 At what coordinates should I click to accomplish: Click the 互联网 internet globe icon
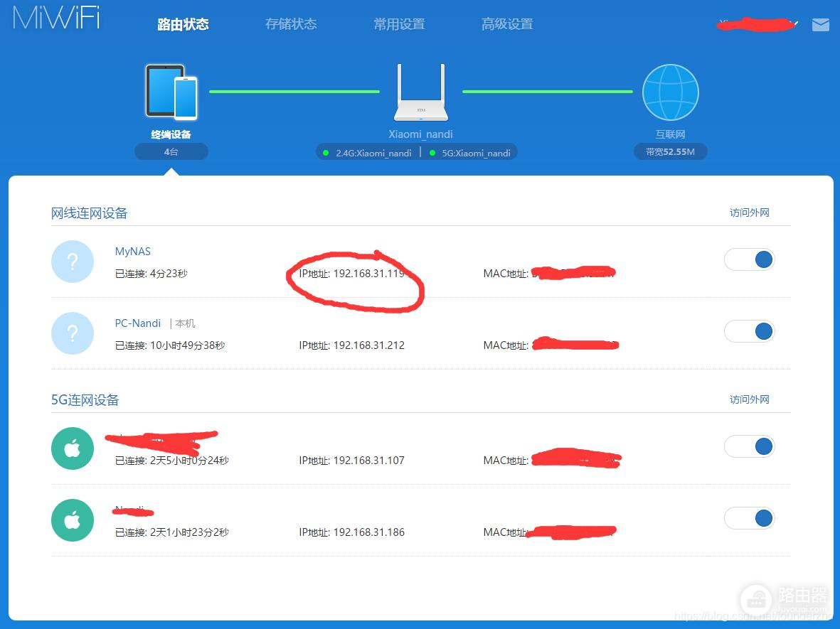click(x=670, y=91)
